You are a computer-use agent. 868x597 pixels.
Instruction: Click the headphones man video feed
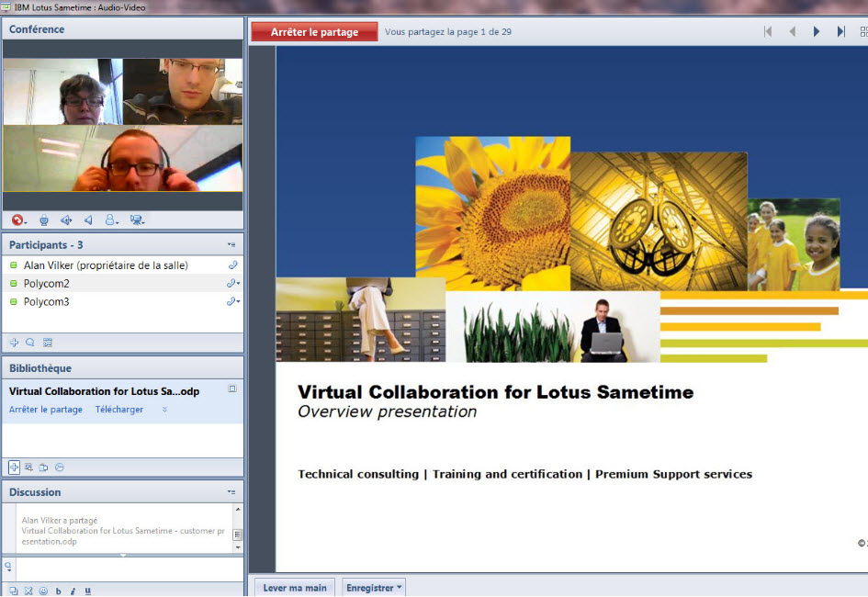[x=123, y=158]
